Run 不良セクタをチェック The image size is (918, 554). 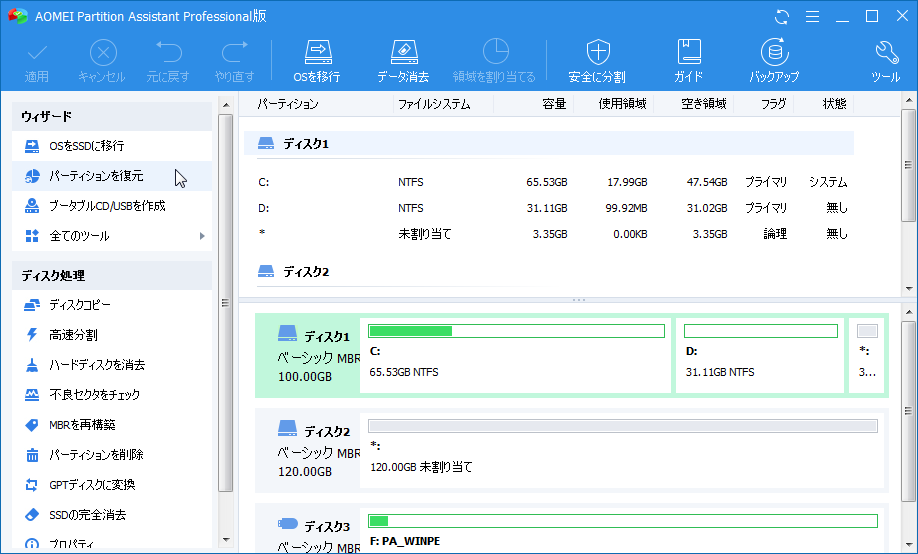tap(112, 395)
